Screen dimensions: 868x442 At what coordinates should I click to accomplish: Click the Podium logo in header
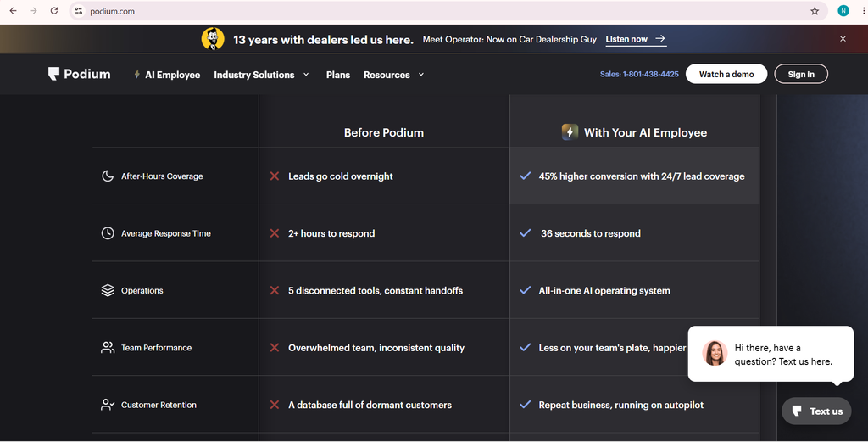click(x=79, y=74)
